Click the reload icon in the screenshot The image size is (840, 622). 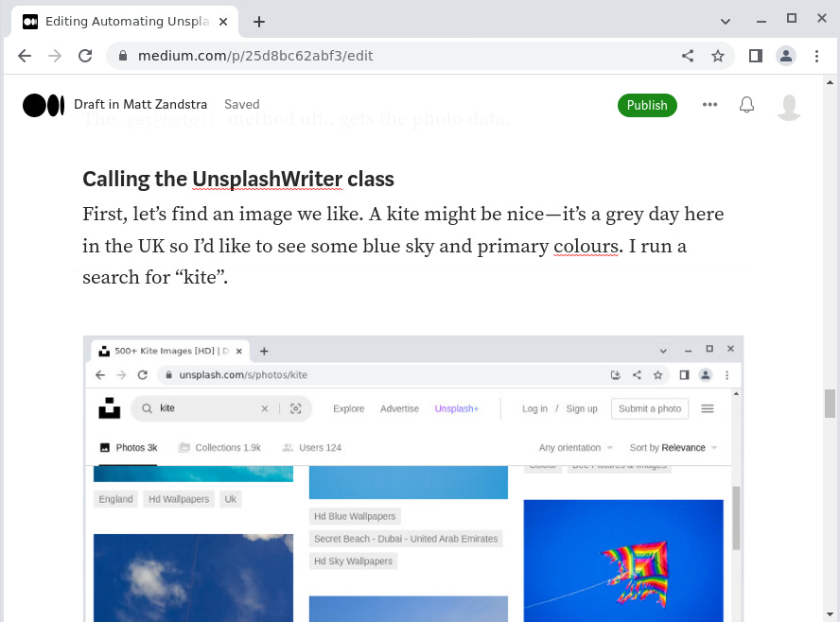pyautogui.click(x=143, y=375)
